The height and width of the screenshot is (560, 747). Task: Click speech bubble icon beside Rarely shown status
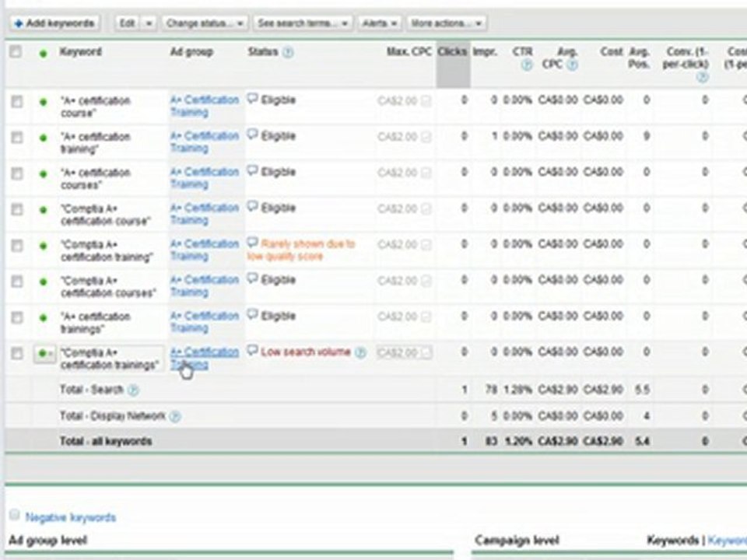click(252, 243)
